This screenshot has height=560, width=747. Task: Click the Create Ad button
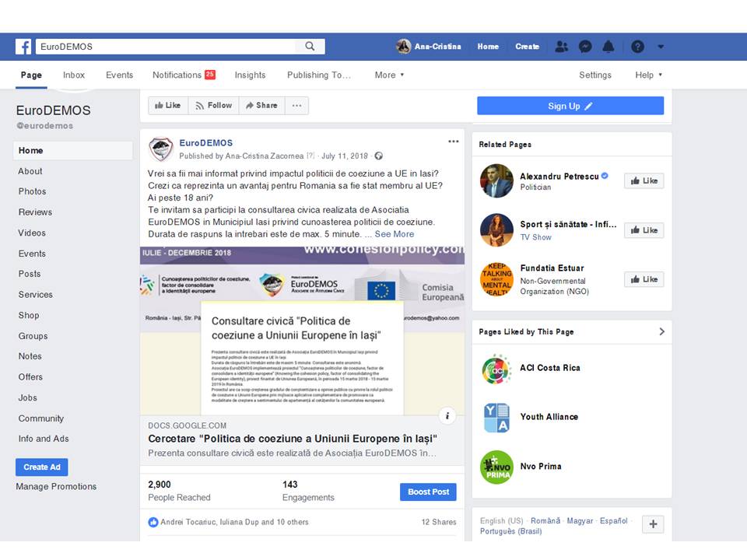coord(42,467)
